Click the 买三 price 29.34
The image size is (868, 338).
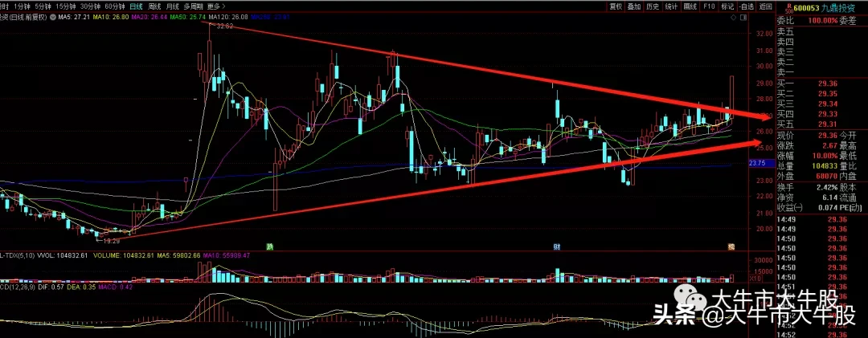click(x=829, y=104)
